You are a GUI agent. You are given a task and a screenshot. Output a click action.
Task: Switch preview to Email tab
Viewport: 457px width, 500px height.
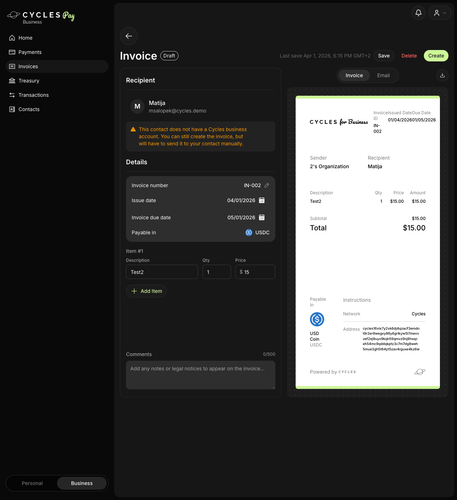(x=383, y=76)
